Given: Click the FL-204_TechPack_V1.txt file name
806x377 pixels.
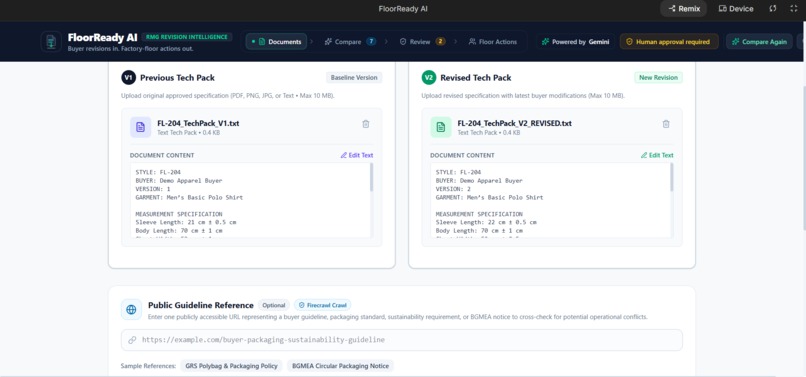Looking at the screenshot, I should pyautogui.click(x=198, y=123).
